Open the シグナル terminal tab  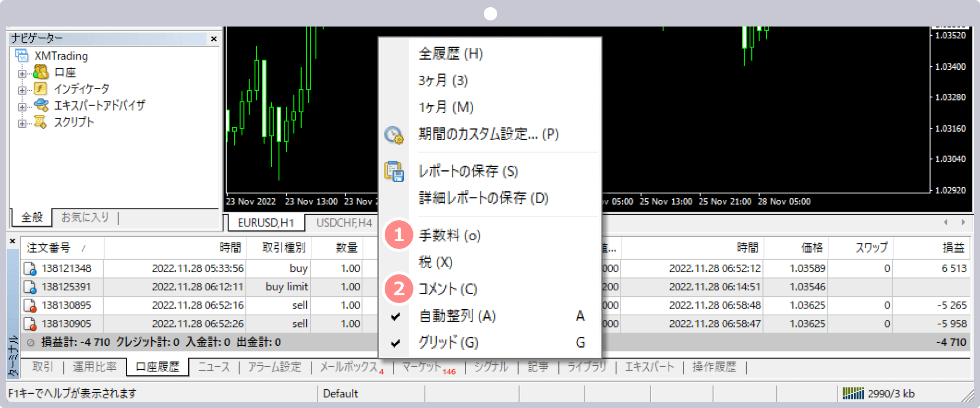tap(491, 367)
